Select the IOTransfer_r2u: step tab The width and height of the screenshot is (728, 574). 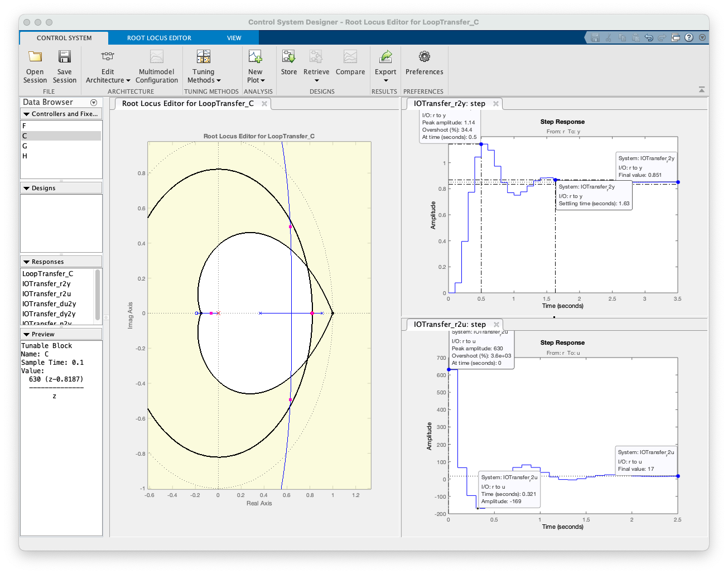(x=450, y=325)
